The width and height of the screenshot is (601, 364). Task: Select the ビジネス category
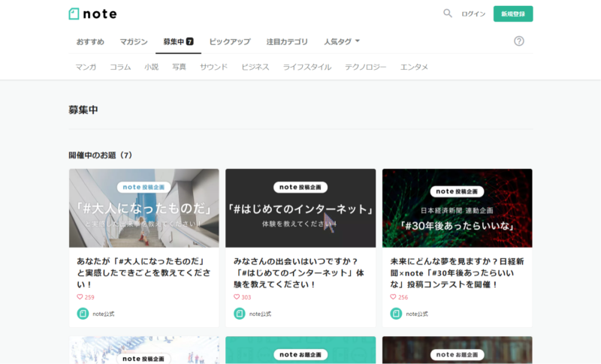[255, 67]
